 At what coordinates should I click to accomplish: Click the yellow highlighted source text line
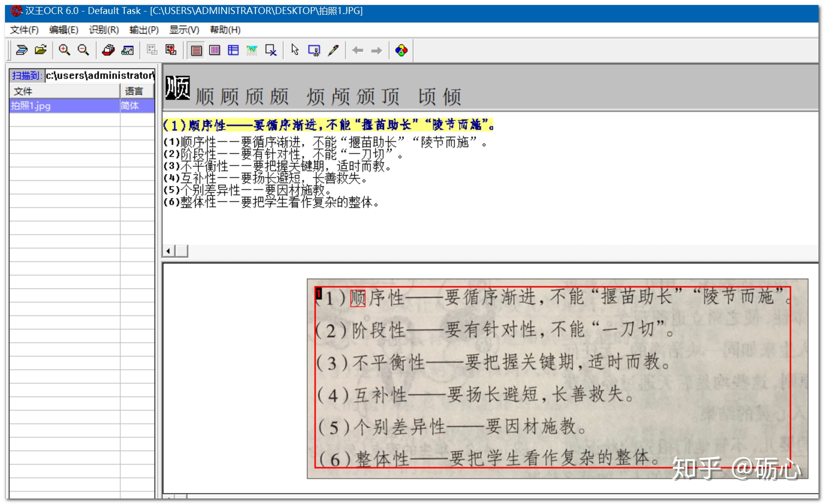328,125
